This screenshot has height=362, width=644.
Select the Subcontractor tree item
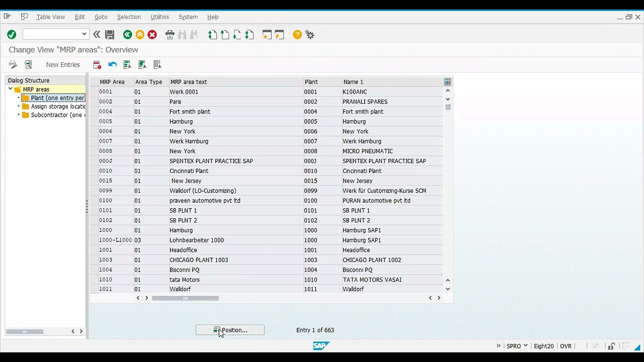click(x=53, y=115)
